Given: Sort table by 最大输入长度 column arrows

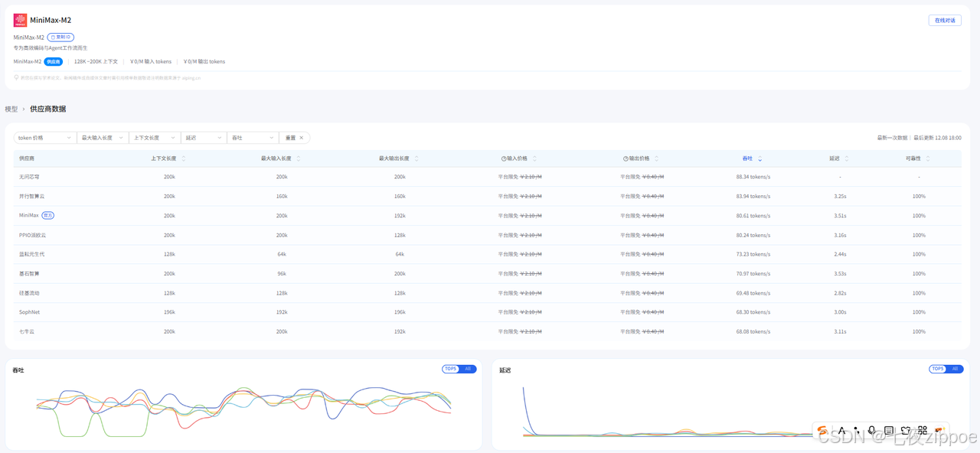Looking at the screenshot, I should [299, 158].
